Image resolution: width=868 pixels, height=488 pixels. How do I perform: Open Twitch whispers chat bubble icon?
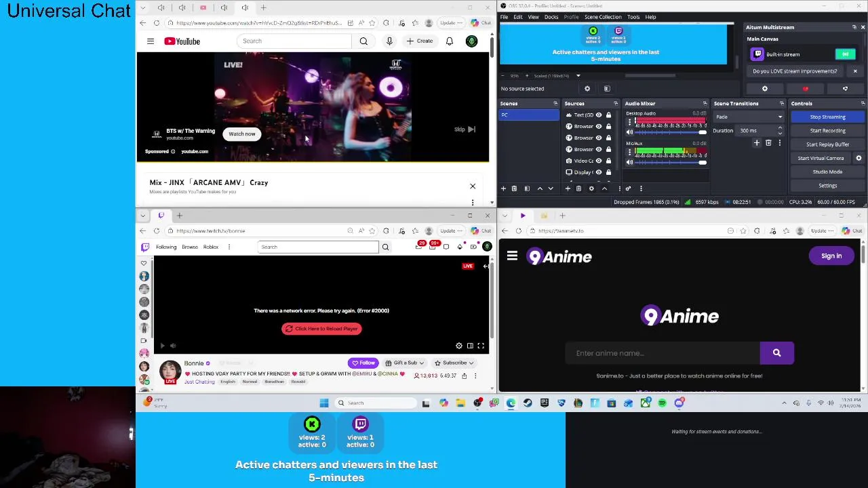click(446, 247)
